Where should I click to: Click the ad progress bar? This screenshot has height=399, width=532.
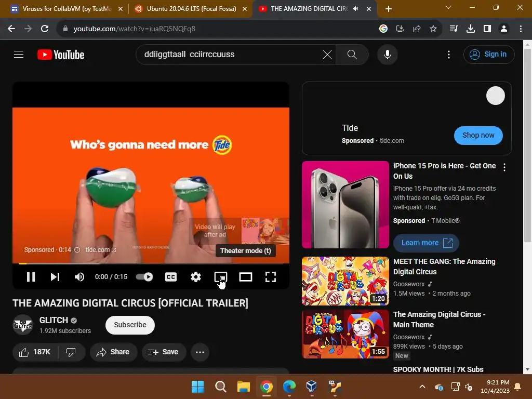(151, 263)
